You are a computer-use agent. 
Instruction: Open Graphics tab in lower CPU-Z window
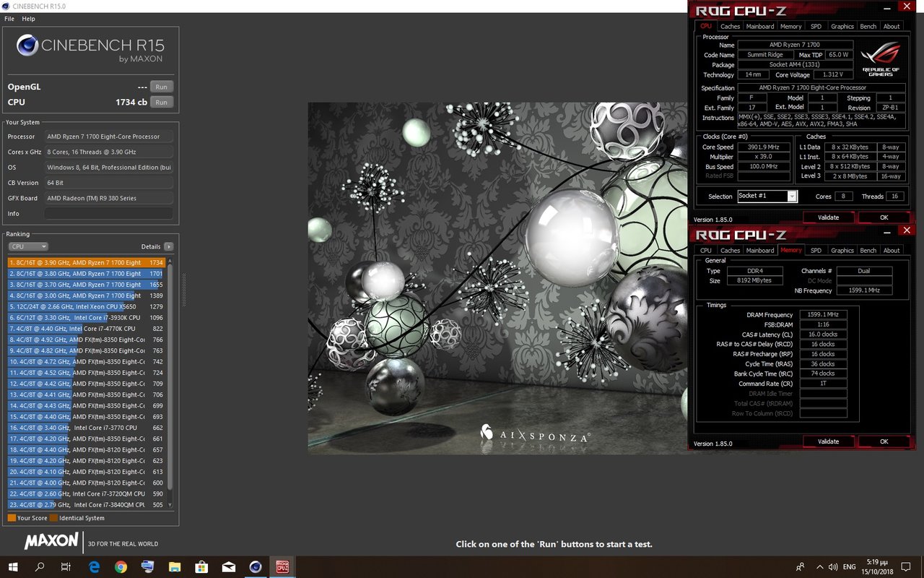(842, 251)
